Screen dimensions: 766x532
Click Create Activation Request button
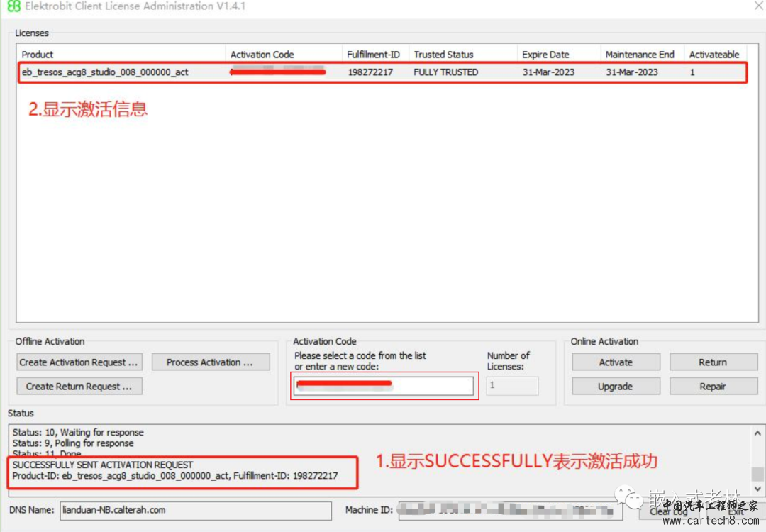point(79,362)
